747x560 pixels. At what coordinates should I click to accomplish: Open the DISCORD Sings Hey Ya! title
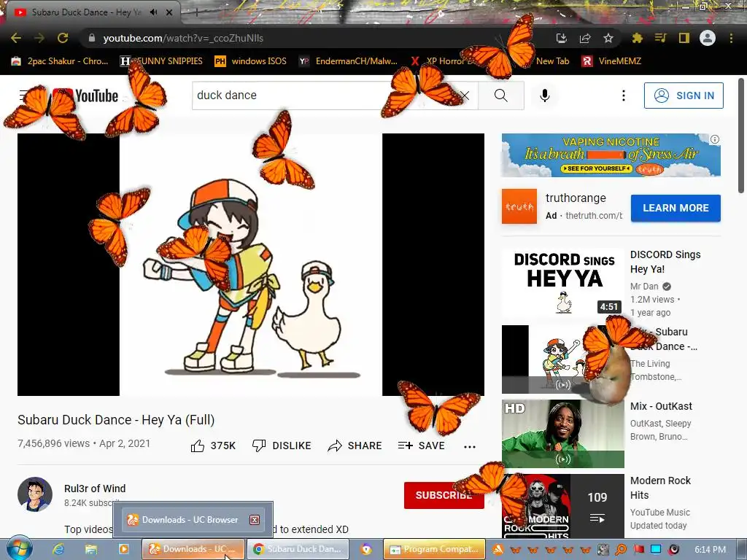pos(665,262)
